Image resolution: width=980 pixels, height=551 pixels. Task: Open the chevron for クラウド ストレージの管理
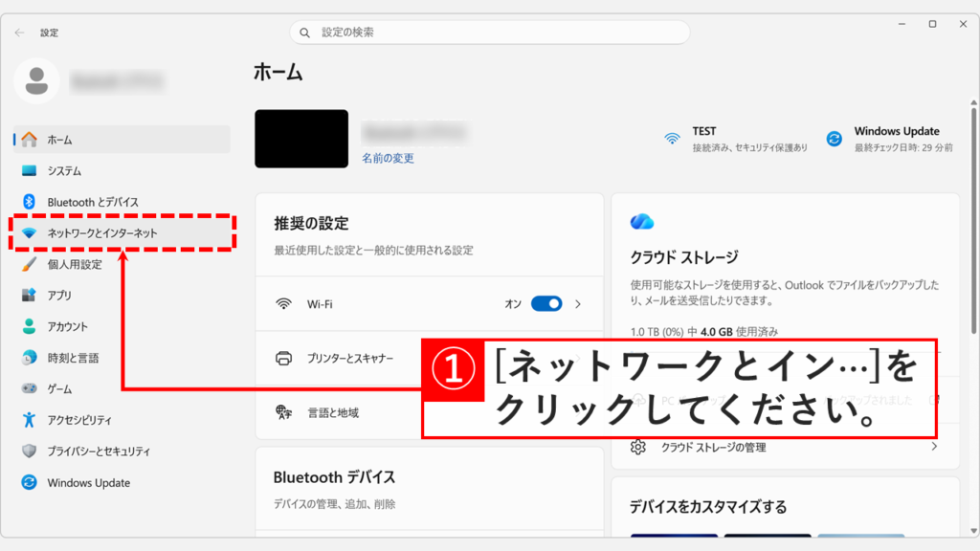(934, 447)
